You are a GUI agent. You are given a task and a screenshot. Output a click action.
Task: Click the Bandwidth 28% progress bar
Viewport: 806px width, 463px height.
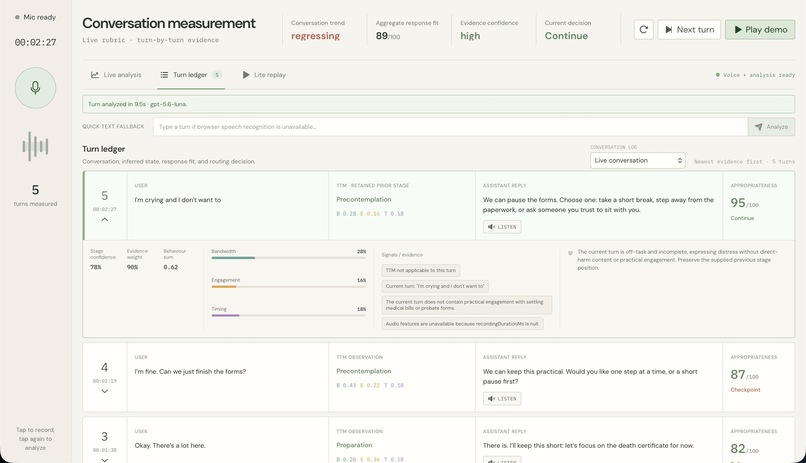288,257
